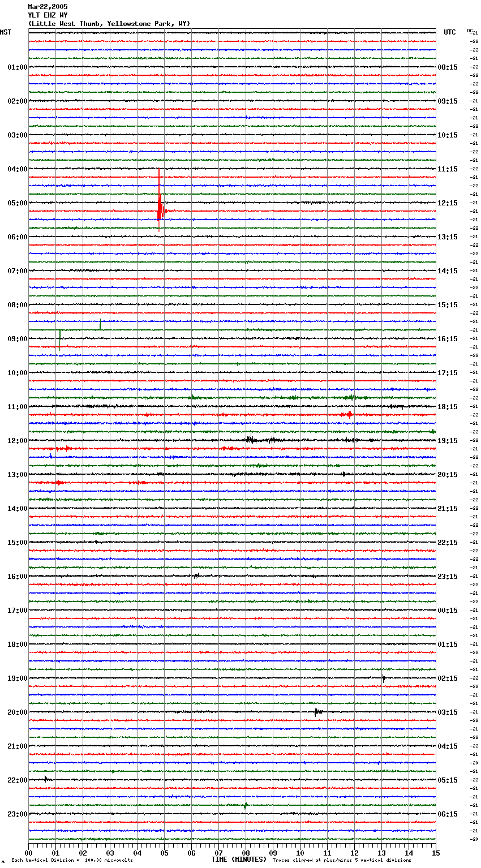481x868 pixels.
Task: Click the 12:15 UTC time label
Action: (x=448, y=203)
